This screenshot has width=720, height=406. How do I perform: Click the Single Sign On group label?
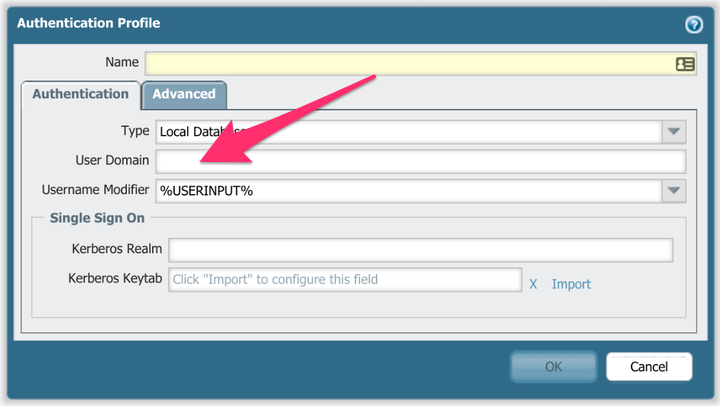click(x=92, y=219)
